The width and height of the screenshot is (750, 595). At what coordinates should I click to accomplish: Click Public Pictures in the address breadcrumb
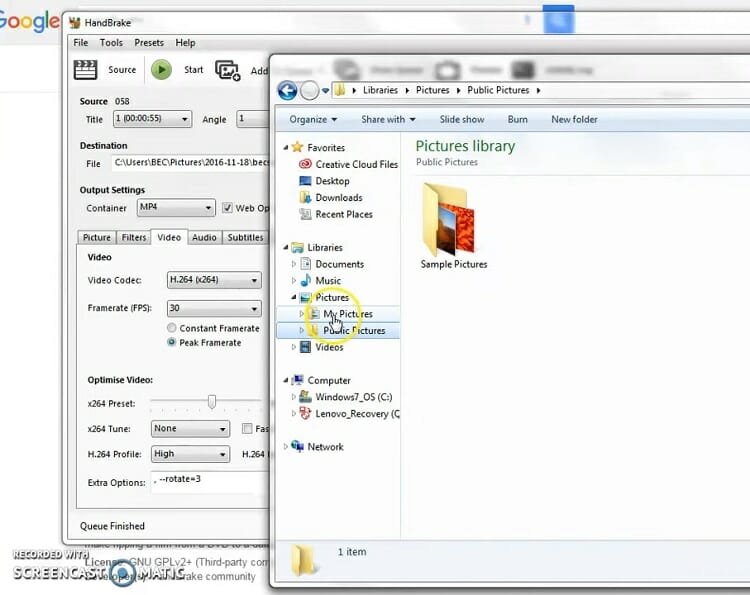point(498,90)
